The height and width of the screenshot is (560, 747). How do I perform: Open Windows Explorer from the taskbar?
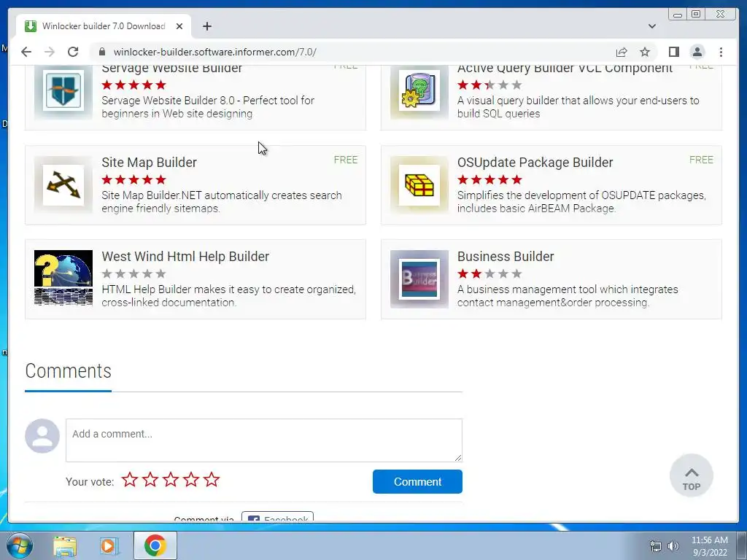[x=65, y=545]
